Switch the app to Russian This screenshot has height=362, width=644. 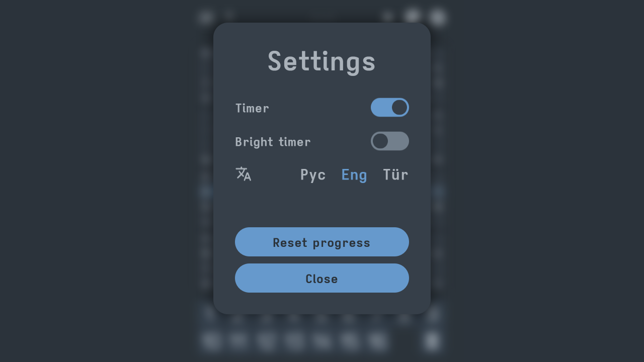(312, 174)
